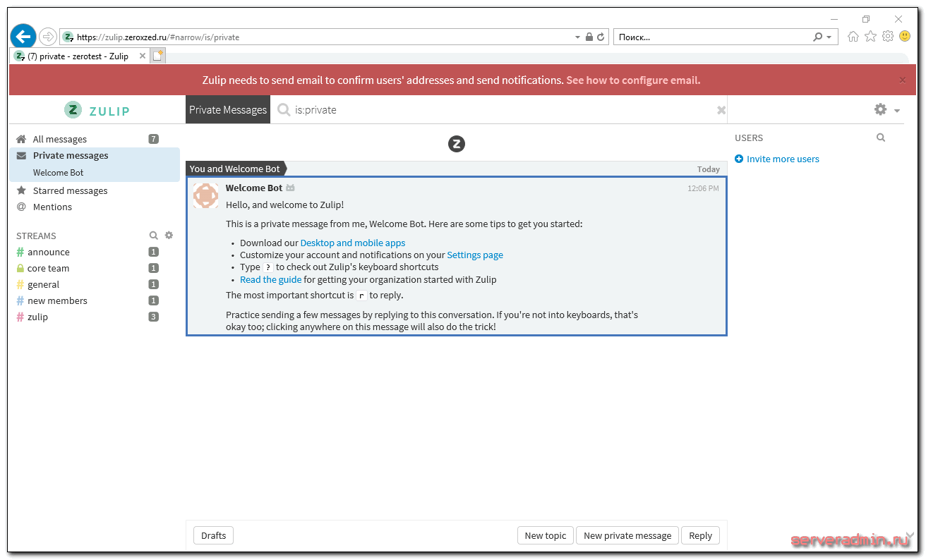Open the announce stream
Viewport: 926px width, 560px height.
(49, 252)
